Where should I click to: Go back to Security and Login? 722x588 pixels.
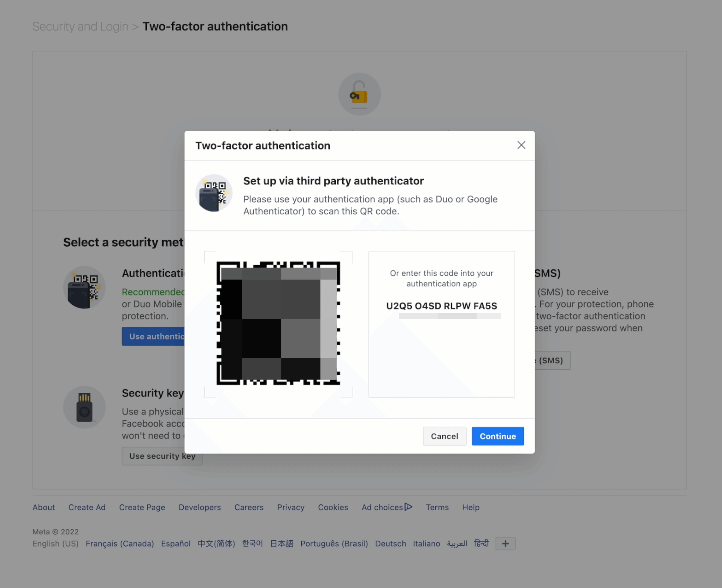[80, 26]
